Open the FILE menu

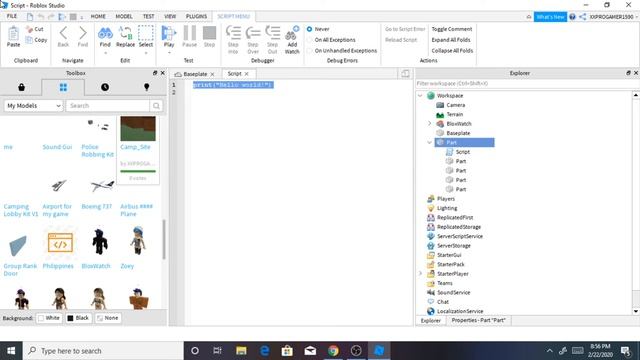(x=12, y=16)
